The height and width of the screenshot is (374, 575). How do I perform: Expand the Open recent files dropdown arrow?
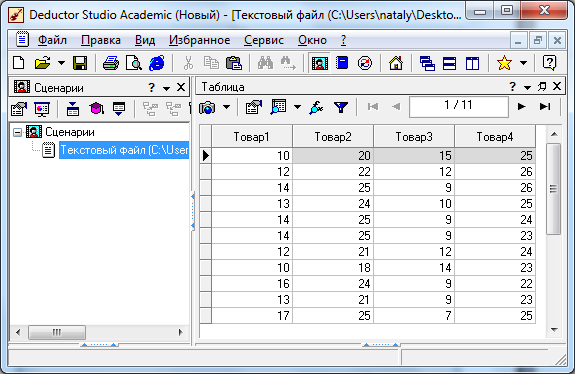[61, 63]
